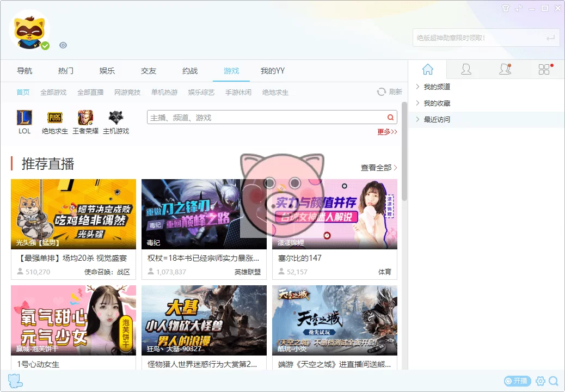Viewport: 565px width, 392px height.
Task: Select the 热门 tab
Action: tap(65, 71)
